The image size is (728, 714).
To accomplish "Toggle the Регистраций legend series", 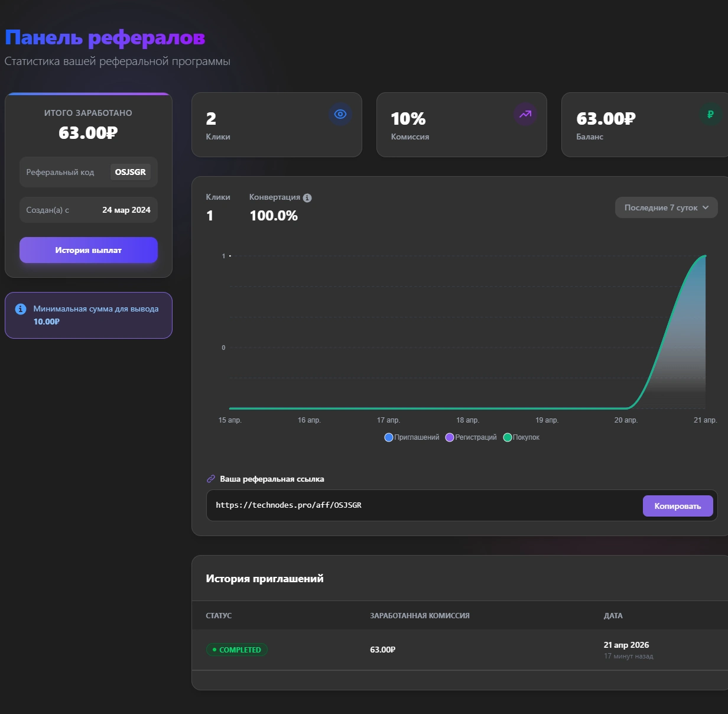I will [471, 437].
